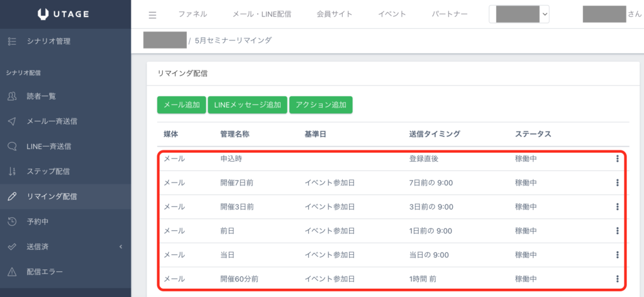The width and height of the screenshot is (644, 297).
Task: Open the account selector dropdown in top bar
Action: coord(519,14)
